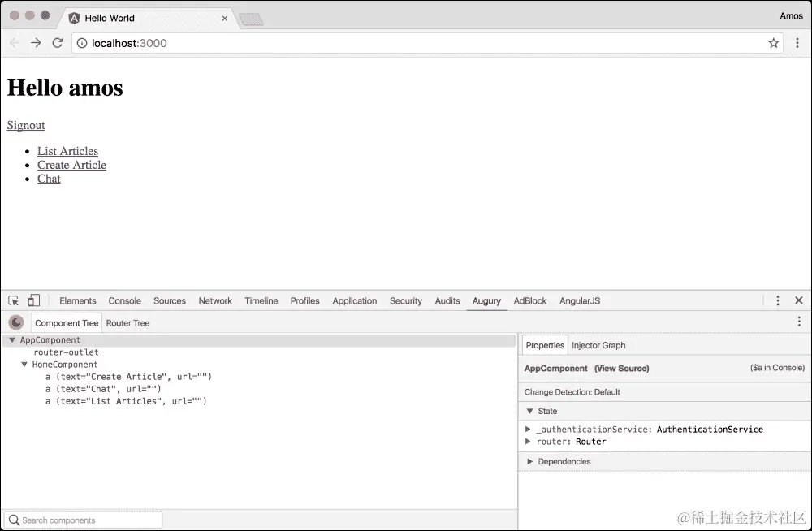812x531 pixels.
Task: Open the Chat page link
Action: (49, 179)
